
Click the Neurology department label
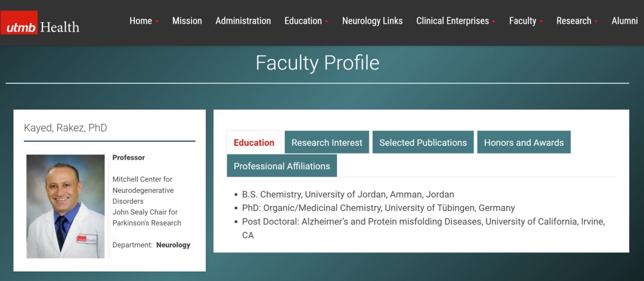click(173, 245)
